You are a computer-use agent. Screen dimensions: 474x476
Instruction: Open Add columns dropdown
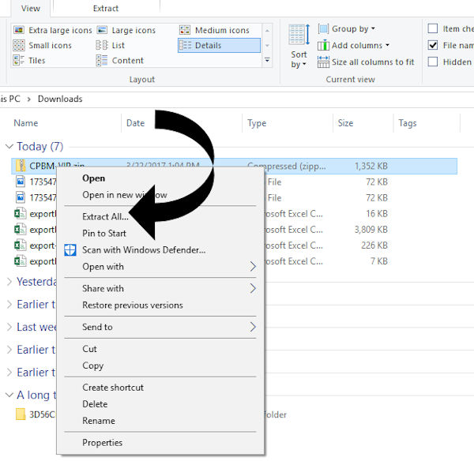(353, 46)
